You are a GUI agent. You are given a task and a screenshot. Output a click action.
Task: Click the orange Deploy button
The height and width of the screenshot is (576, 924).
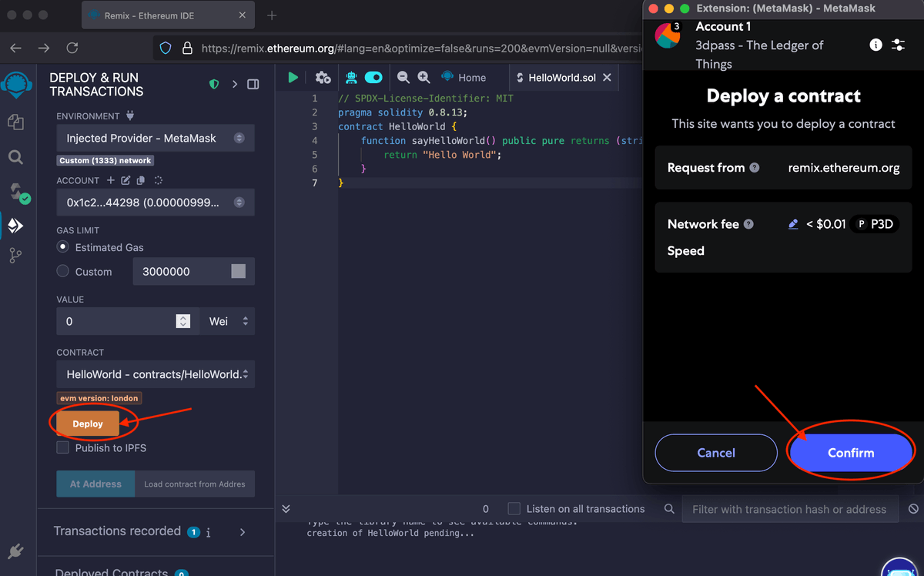88,424
